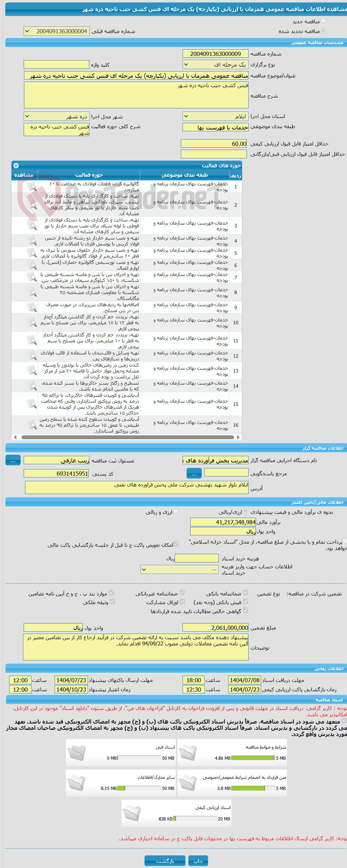Open view icon for activity row 16
This screenshot has height=868, width=347.
32,425
